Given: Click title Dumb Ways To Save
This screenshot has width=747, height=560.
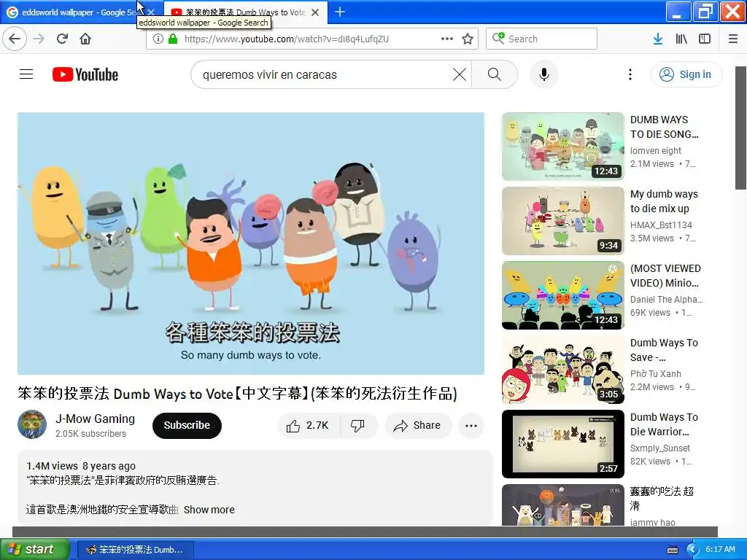Looking at the screenshot, I should click(664, 349).
